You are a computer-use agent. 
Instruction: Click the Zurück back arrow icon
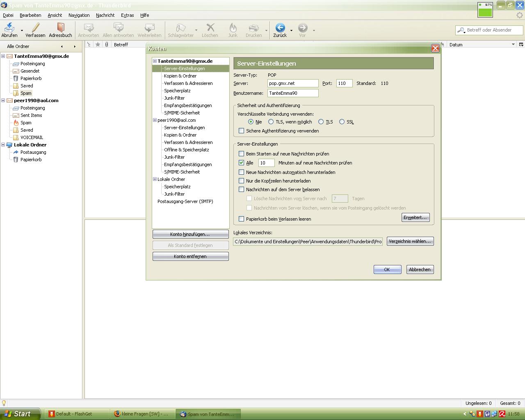280,28
